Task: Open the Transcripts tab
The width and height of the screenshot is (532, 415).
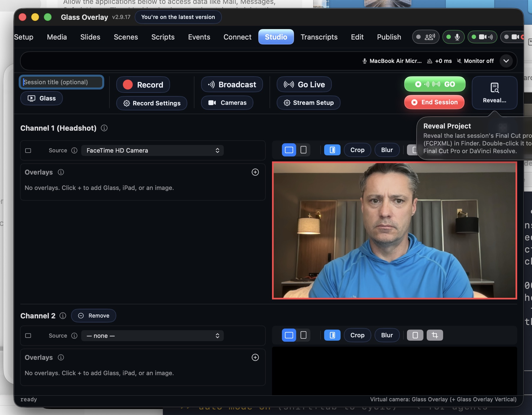Action: point(319,37)
